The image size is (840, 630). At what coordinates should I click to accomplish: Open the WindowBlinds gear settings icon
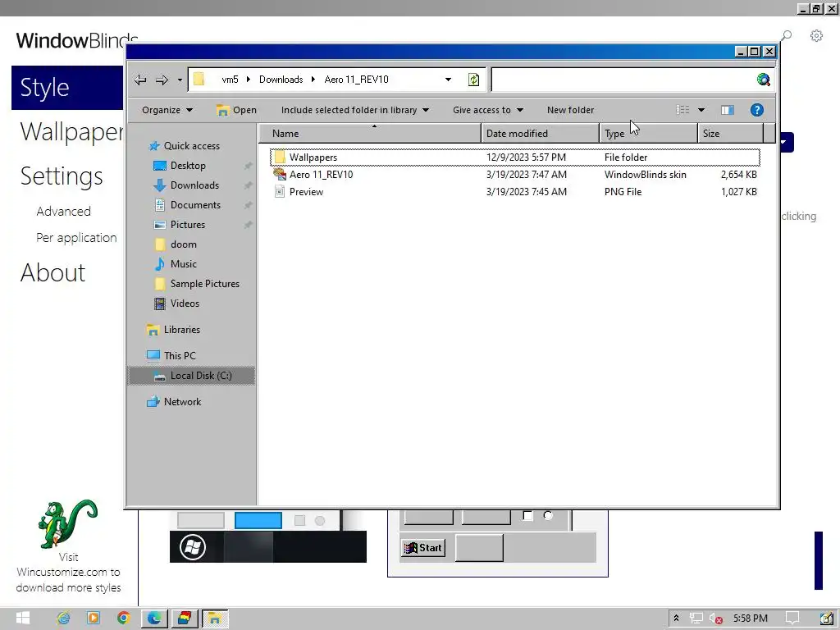pos(816,36)
